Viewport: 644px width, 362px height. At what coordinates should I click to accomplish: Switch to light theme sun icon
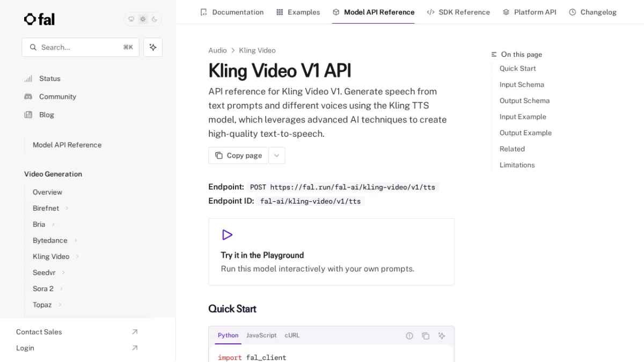[143, 19]
